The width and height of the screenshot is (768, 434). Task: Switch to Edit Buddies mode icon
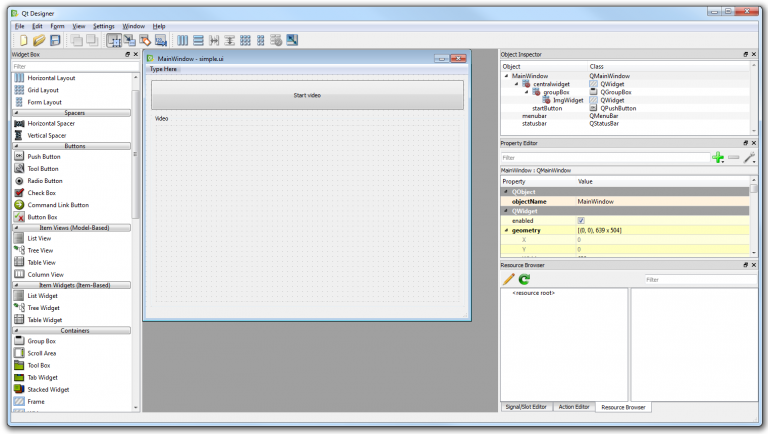145,40
